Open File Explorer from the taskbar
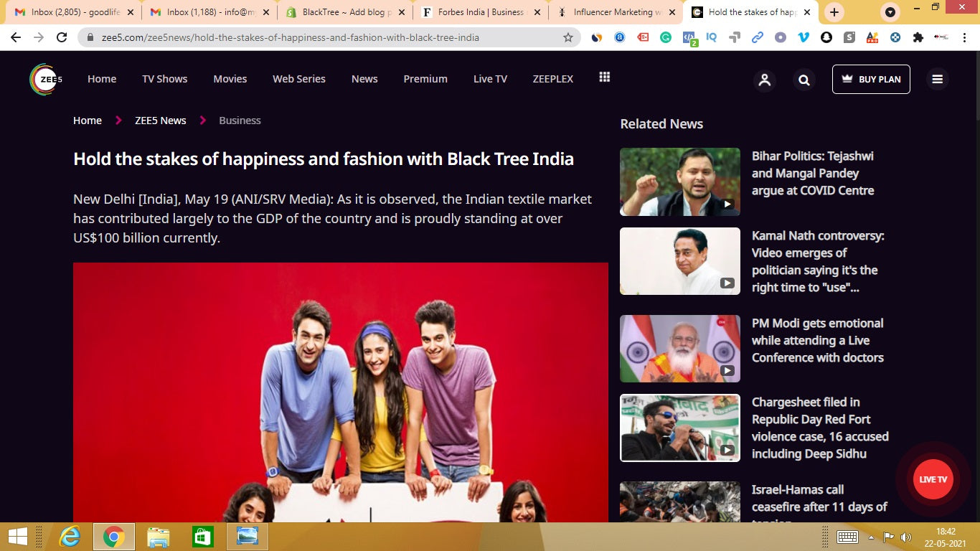The image size is (980, 551). pyautogui.click(x=158, y=537)
